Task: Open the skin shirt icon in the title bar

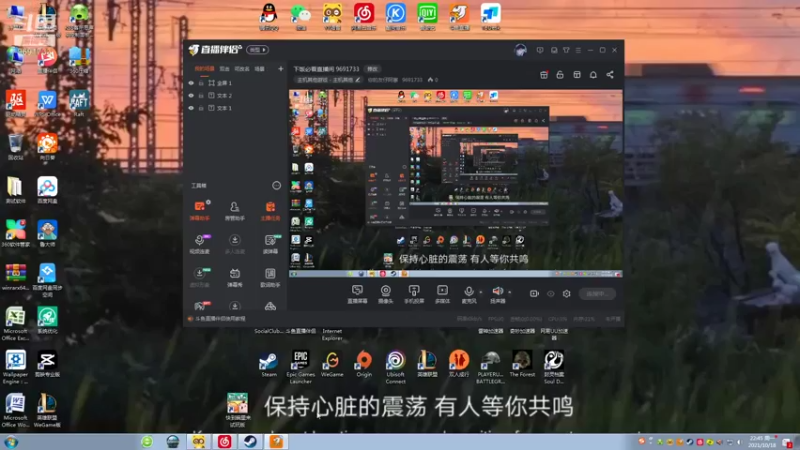Action: pyautogui.click(x=566, y=50)
